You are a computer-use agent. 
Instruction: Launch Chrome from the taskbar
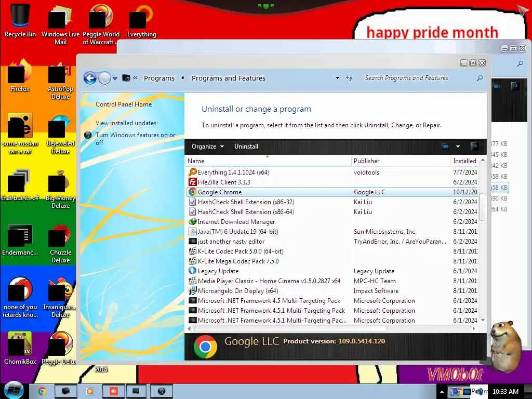click(42, 391)
